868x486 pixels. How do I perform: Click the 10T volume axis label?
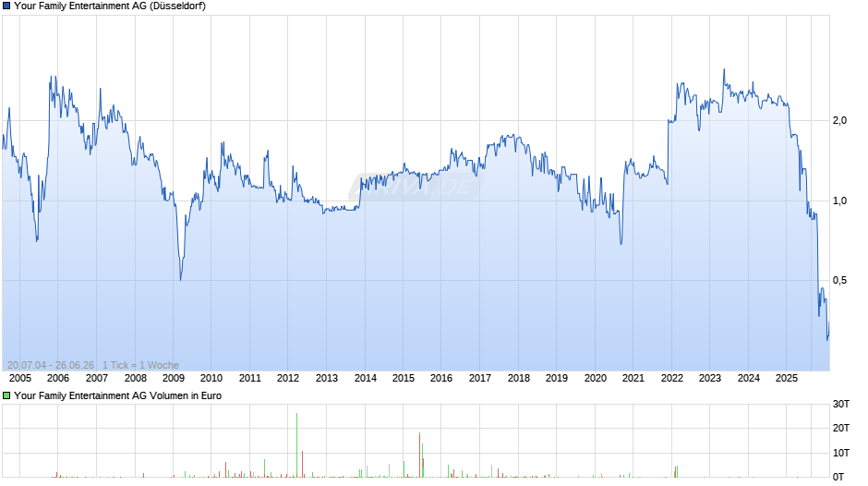click(x=841, y=453)
